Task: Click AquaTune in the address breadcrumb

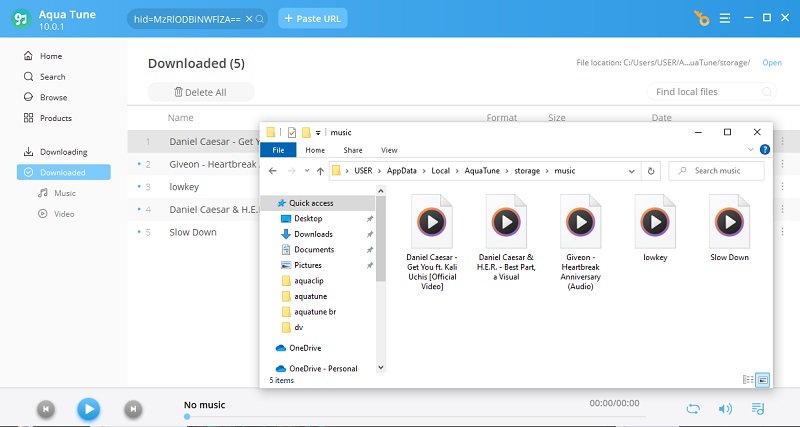Action: [x=482, y=171]
